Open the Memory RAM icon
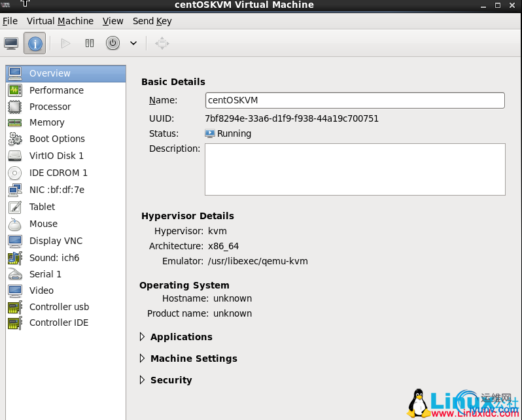 [15, 122]
